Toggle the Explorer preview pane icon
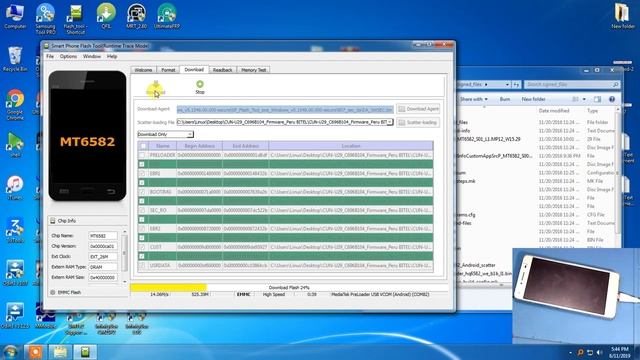 [x=598, y=99]
